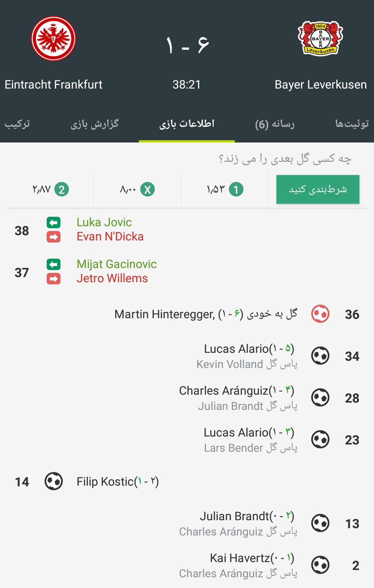374x588 pixels.
Task: Select the draw odds option X at ۸٫۰۰
Action: [x=137, y=190]
